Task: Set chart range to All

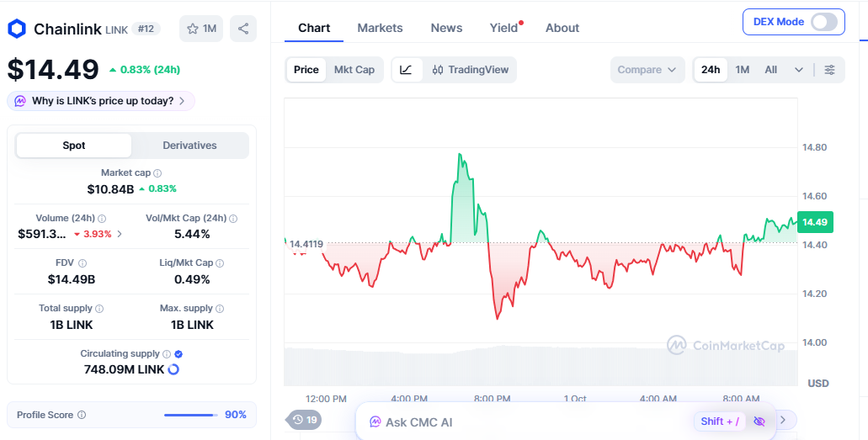Action: point(770,70)
